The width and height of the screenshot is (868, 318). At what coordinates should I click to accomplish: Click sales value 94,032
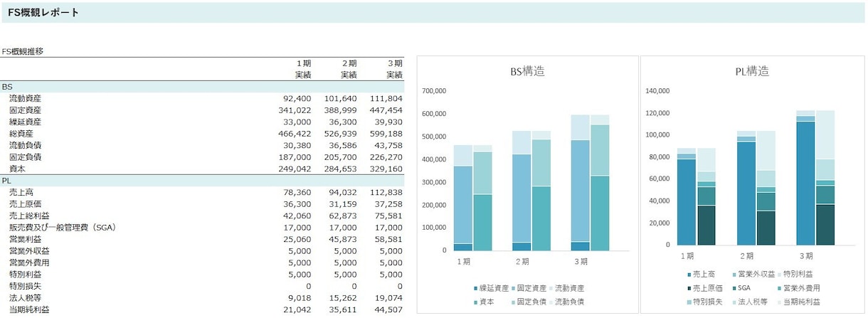point(343,192)
